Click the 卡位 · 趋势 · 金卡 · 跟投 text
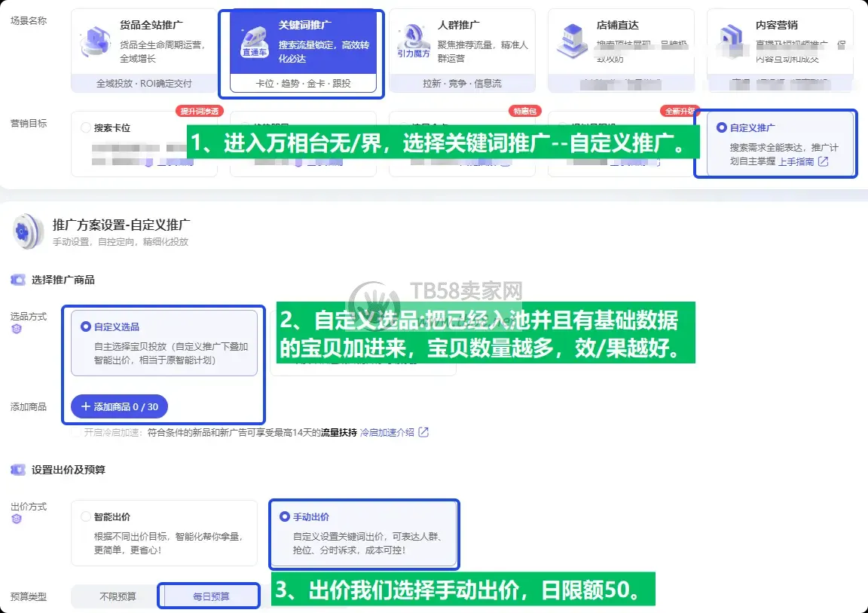The width and height of the screenshot is (868, 613). click(x=303, y=84)
